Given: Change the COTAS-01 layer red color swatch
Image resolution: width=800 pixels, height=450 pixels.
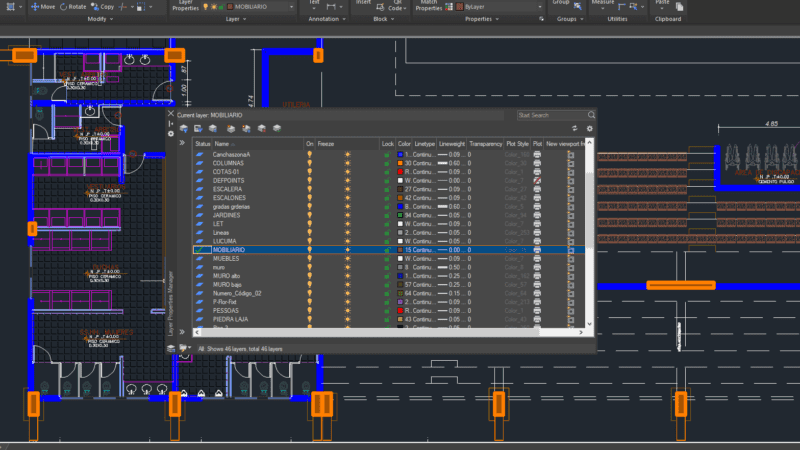Looking at the screenshot, I should coord(401,172).
